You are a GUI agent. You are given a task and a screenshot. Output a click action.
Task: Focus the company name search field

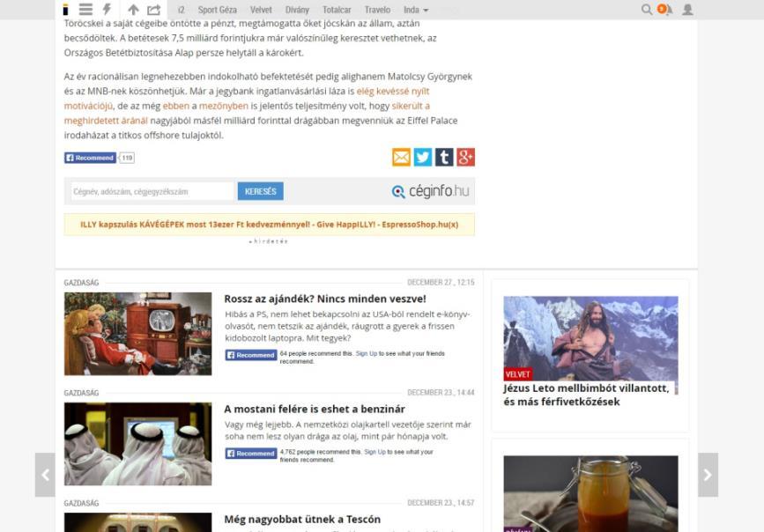pos(152,191)
